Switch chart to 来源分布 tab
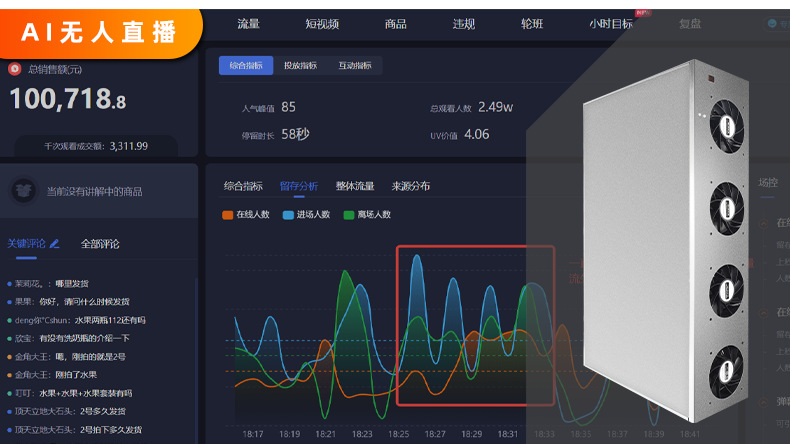 point(411,186)
